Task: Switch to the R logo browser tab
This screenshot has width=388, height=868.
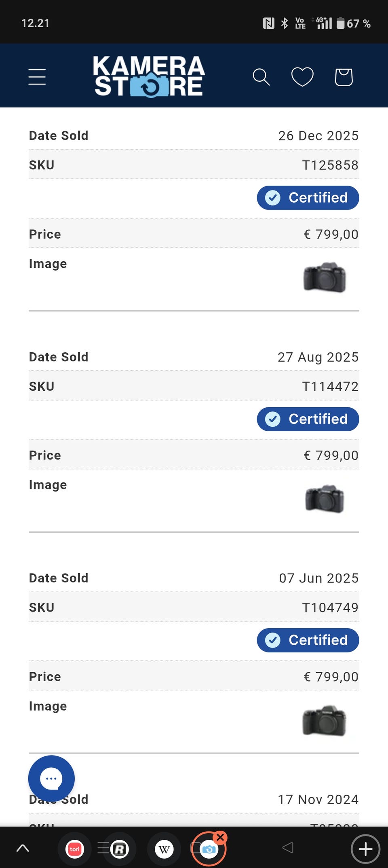Action: pyautogui.click(x=119, y=849)
